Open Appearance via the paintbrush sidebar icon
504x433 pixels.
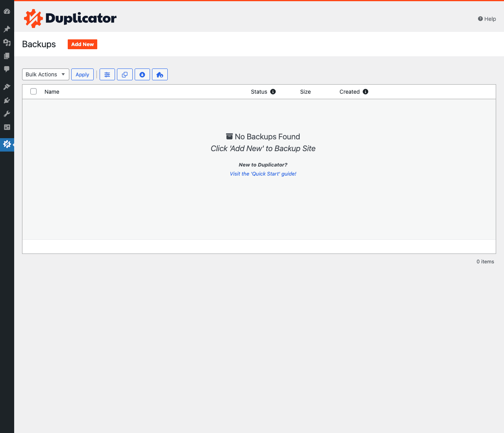coord(7,87)
